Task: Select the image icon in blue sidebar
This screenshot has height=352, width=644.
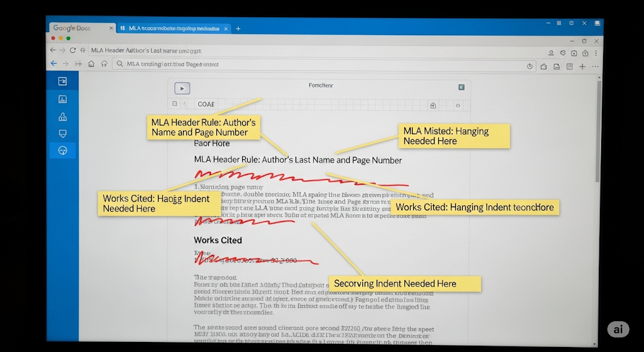Action: point(62,99)
